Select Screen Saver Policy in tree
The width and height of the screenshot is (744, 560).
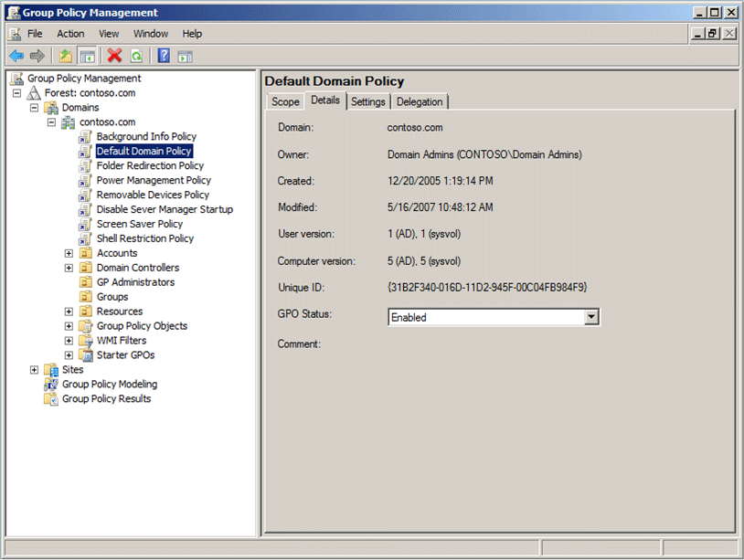pos(139,224)
